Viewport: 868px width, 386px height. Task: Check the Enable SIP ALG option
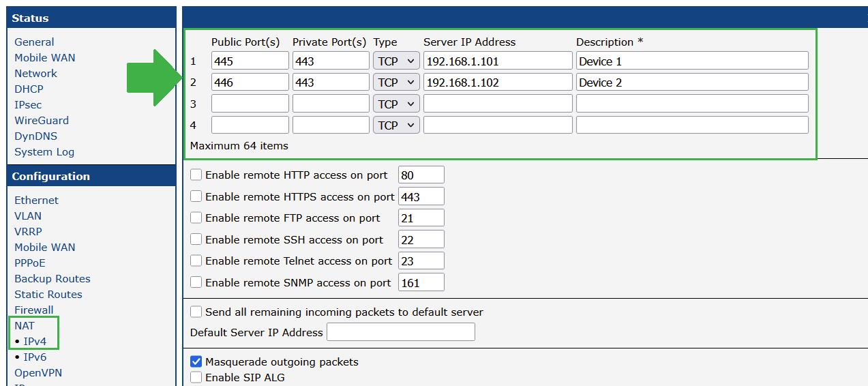pyautogui.click(x=196, y=377)
